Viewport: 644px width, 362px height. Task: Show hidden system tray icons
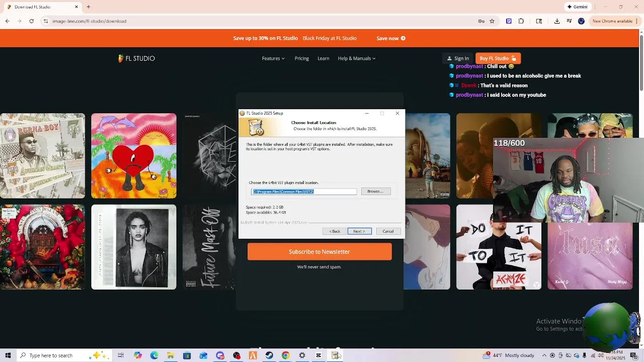(x=544, y=355)
